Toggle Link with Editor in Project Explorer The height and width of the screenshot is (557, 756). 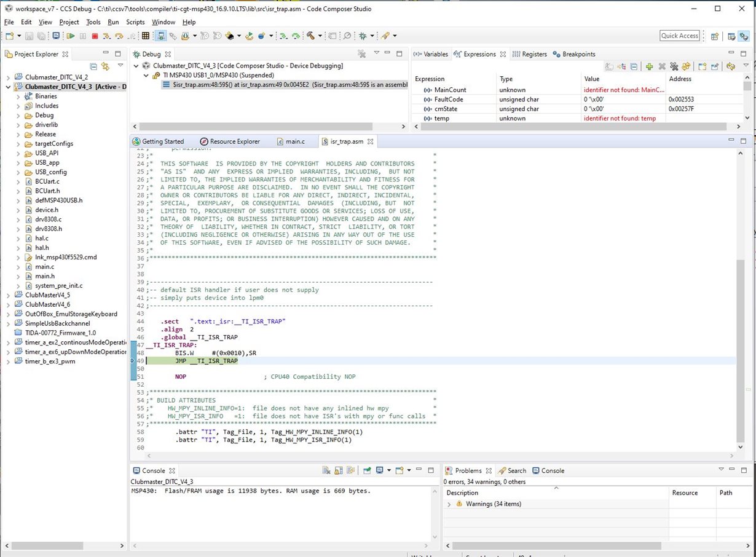pyautogui.click(x=105, y=66)
